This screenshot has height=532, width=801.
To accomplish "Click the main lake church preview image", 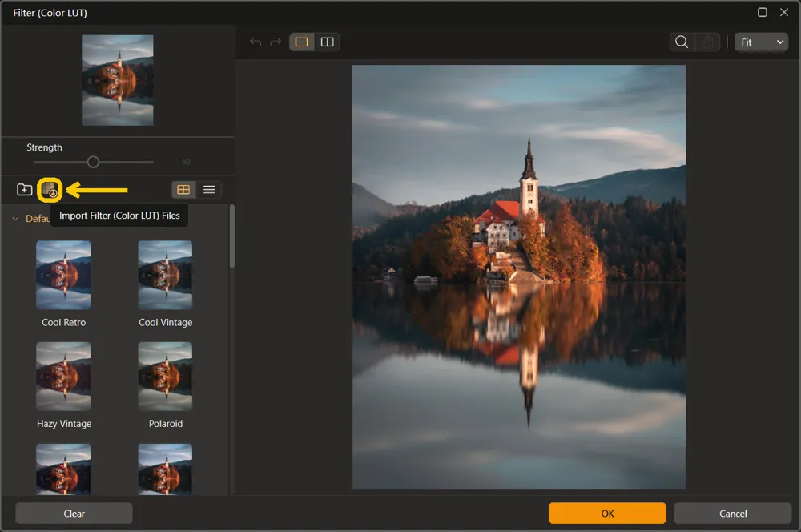I will tap(519, 276).
